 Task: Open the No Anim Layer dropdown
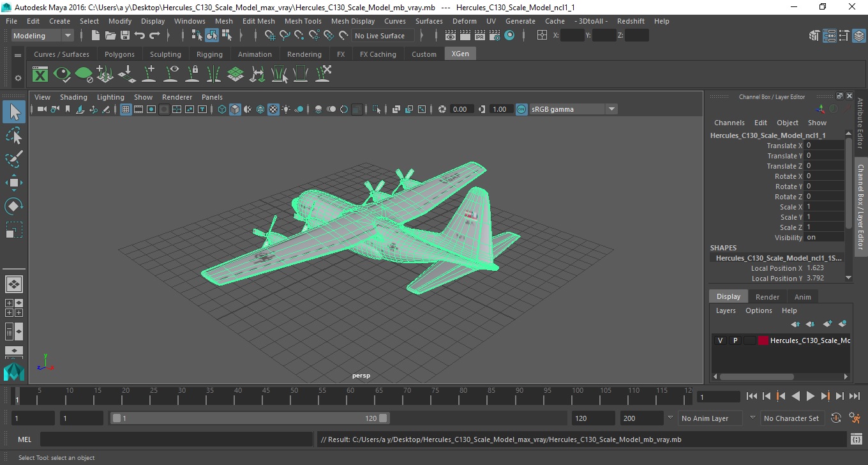click(711, 418)
